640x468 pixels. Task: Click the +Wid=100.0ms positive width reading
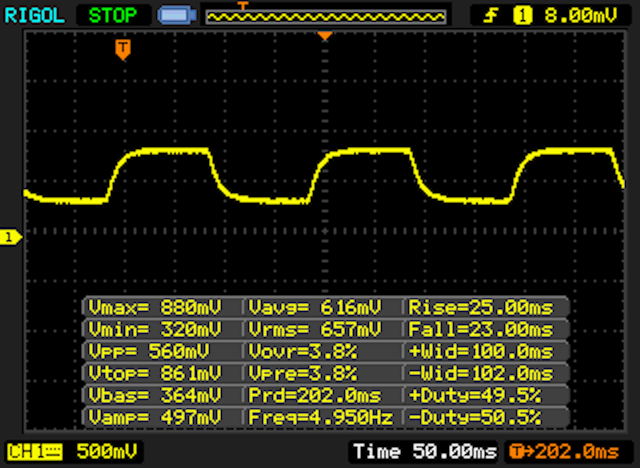pos(481,351)
